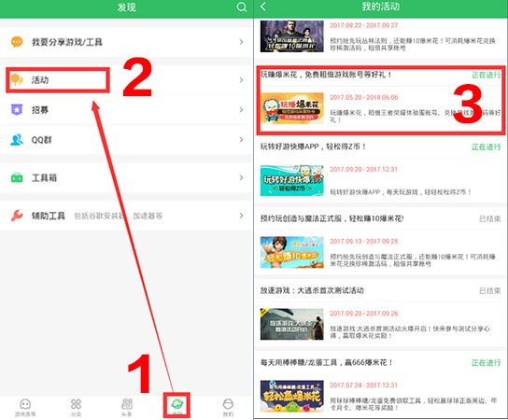This screenshot has height=420, width=508.
Task: Open the 轻松赢爆米花 banner thumbnail
Action: tap(292, 396)
